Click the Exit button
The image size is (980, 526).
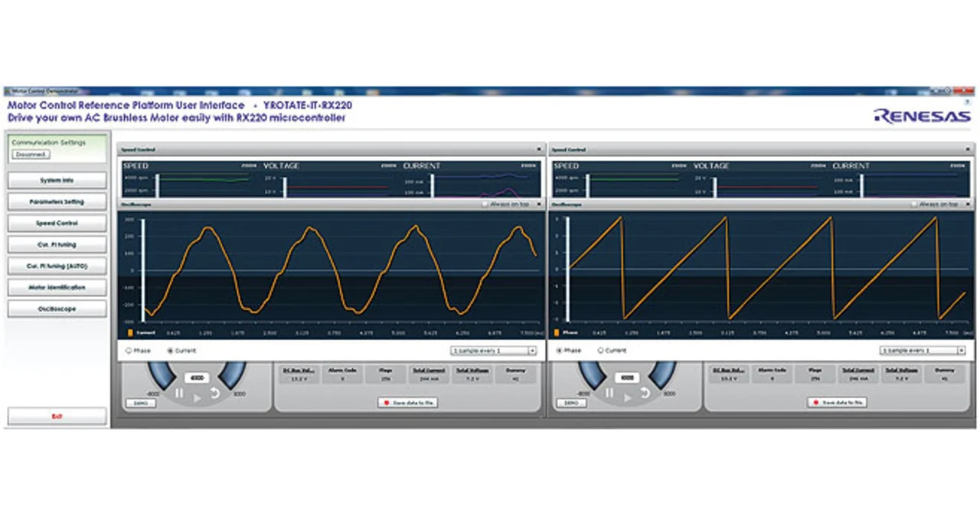[x=57, y=417]
